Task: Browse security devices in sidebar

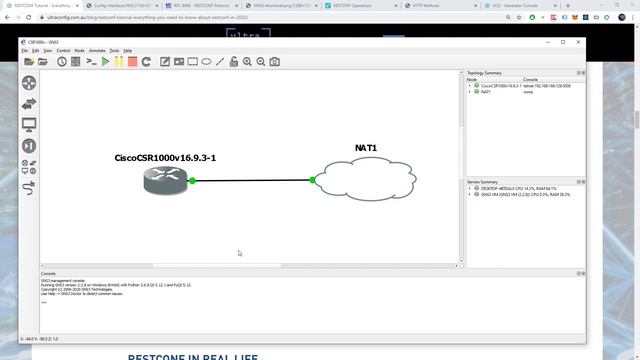Action: point(29,146)
